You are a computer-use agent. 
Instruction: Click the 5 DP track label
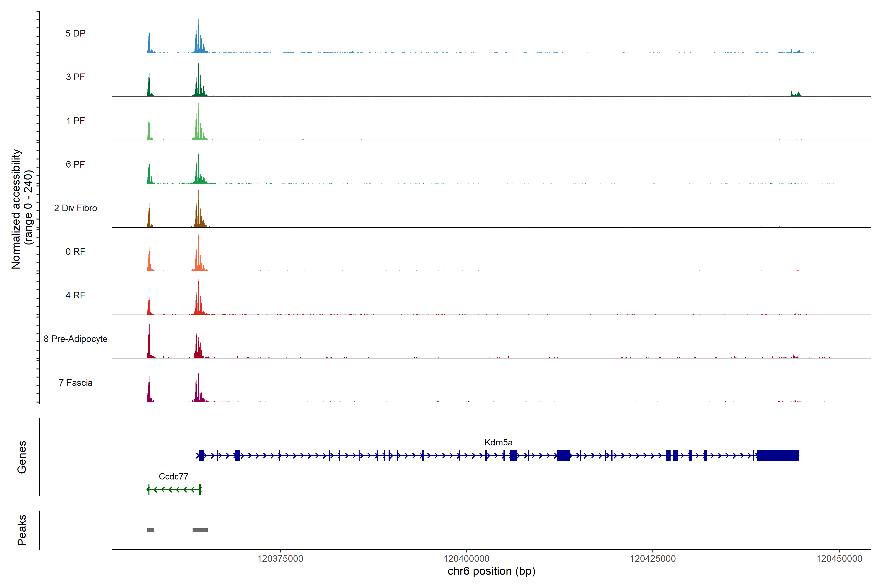[75, 33]
